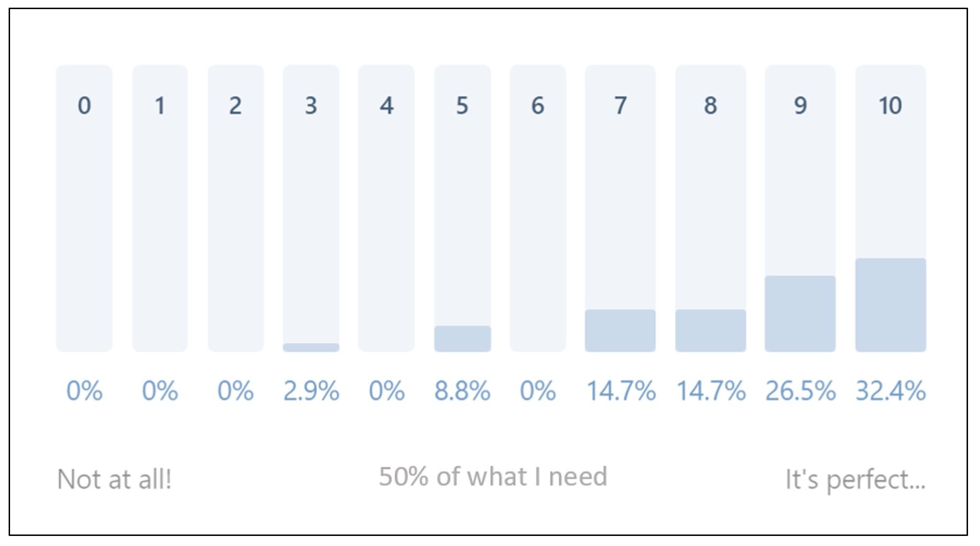Select the rating 8 column
980x546 pixels.
(711, 209)
